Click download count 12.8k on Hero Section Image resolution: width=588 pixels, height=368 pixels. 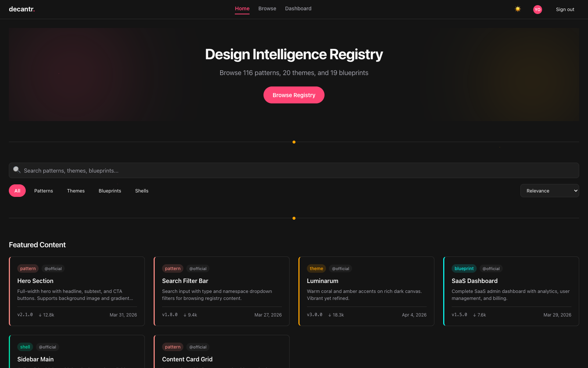tap(46, 315)
